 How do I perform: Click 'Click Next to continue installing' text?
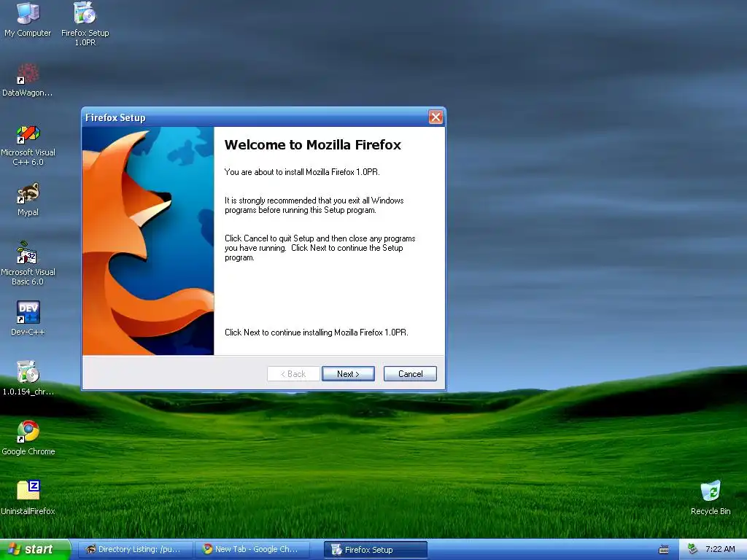click(x=317, y=332)
